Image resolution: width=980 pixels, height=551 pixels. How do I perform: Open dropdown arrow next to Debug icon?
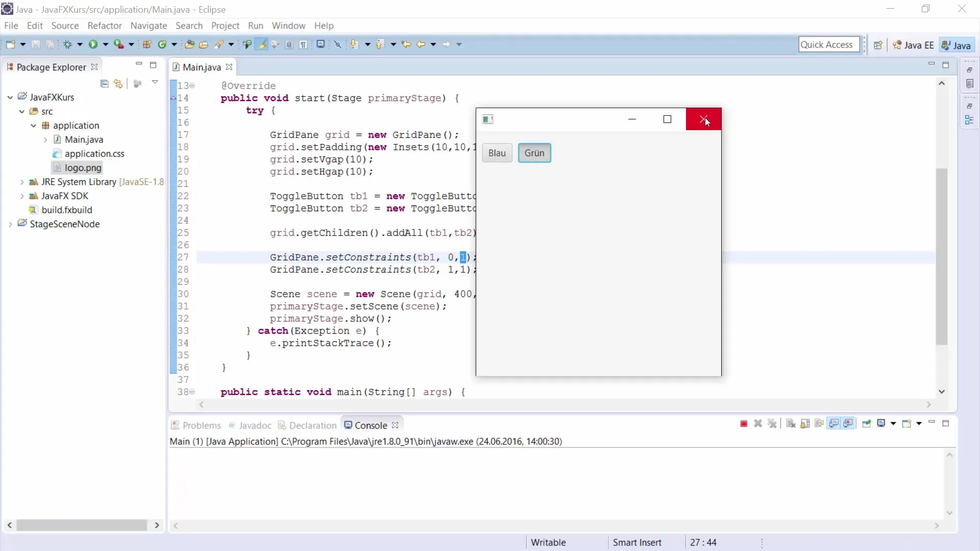(80, 44)
